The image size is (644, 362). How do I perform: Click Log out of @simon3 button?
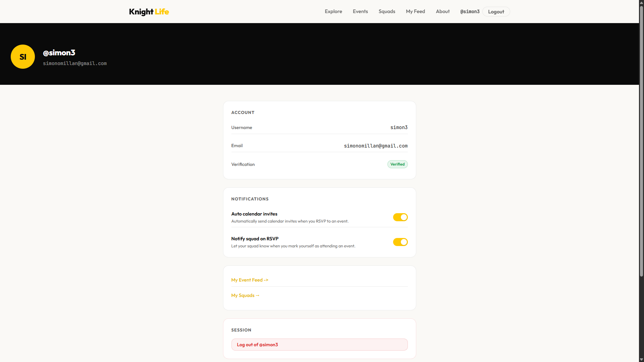[319, 345]
